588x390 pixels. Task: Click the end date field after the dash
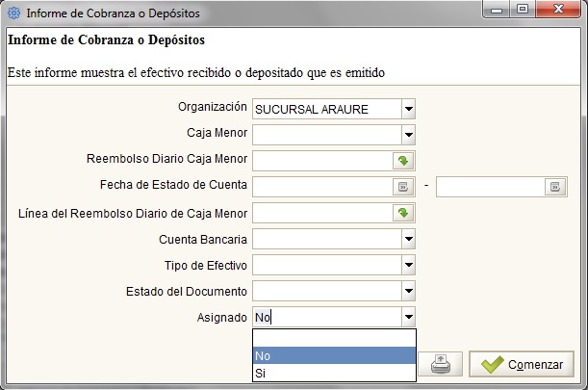tap(490, 187)
